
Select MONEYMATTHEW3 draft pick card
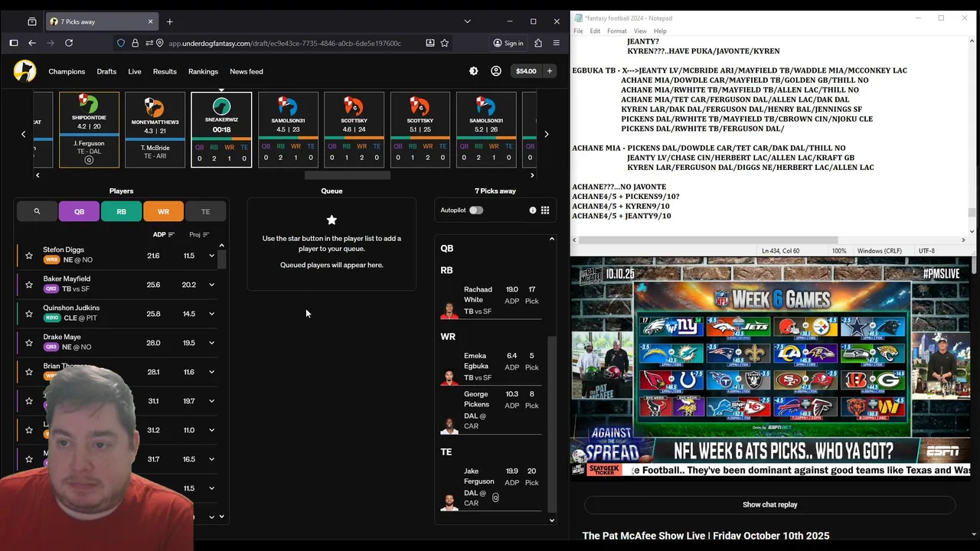coord(155,129)
